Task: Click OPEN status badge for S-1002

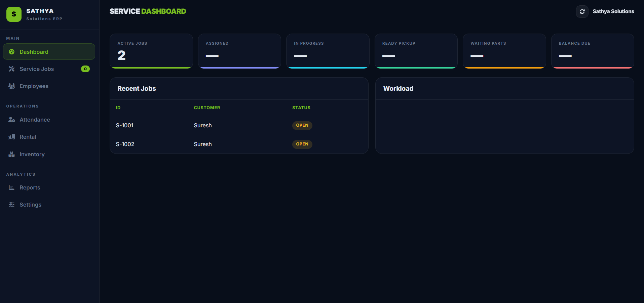Action: (x=302, y=144)
